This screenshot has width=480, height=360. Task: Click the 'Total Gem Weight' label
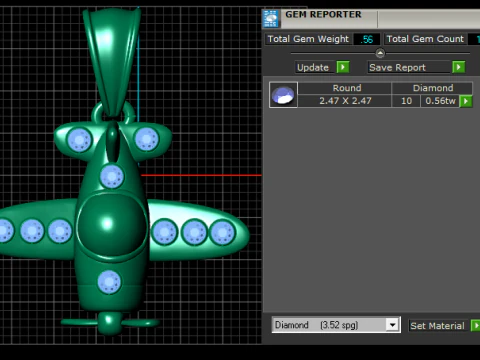click(x=308, y=39)
